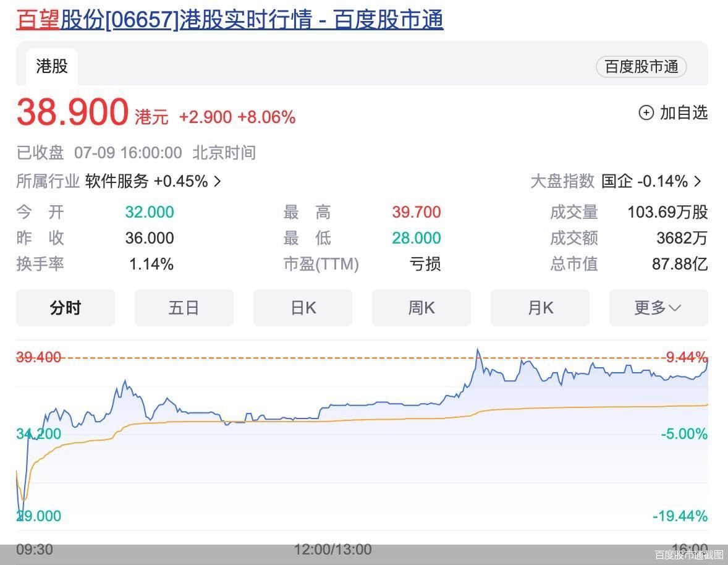Open the 软件服务 +0.45% industry link

click(x=146, y=181)
